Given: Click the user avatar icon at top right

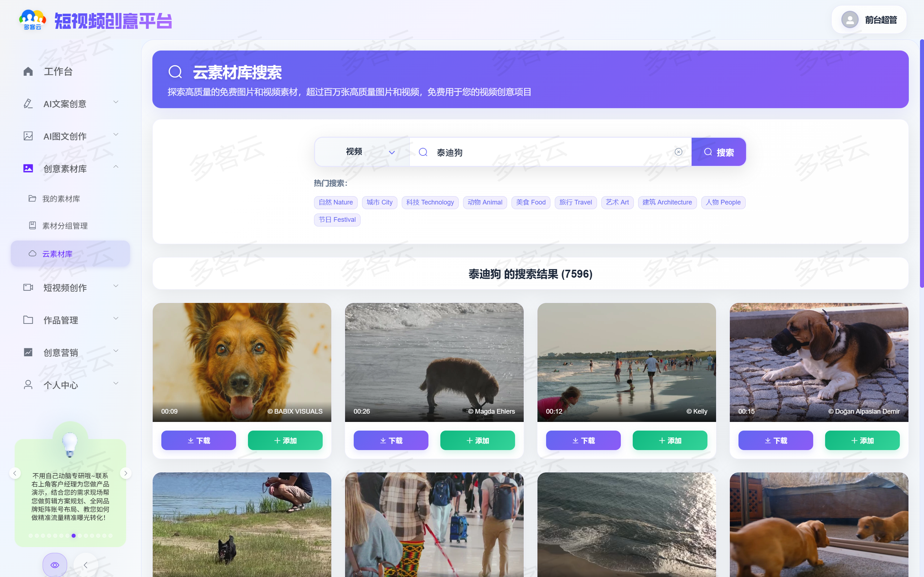Looking at the screenshot, I should click(850, 20).
